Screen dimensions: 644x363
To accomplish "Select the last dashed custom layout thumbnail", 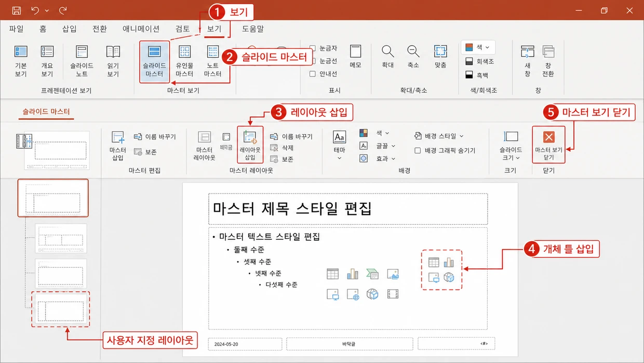I will (x=60, y=309).
